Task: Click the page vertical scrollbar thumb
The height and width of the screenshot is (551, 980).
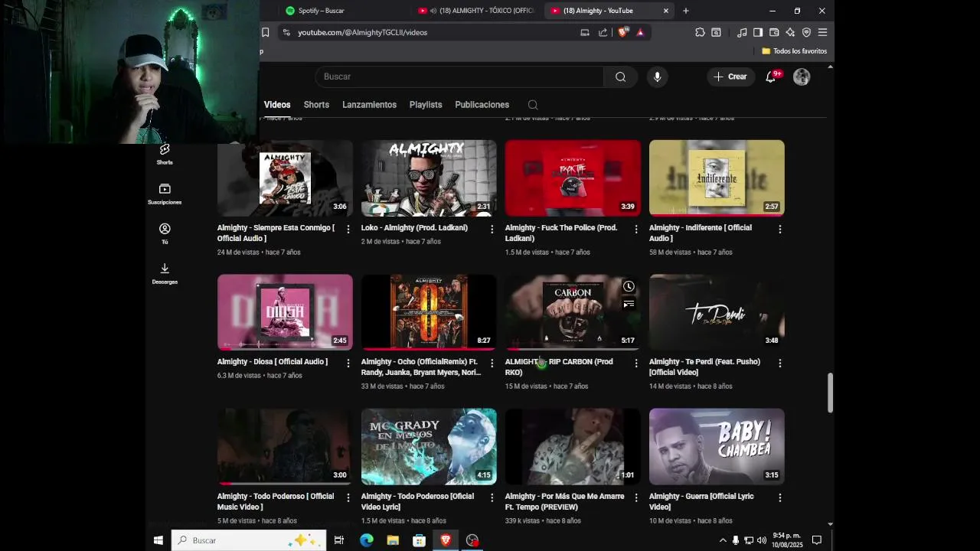Action: coord(830,393)
